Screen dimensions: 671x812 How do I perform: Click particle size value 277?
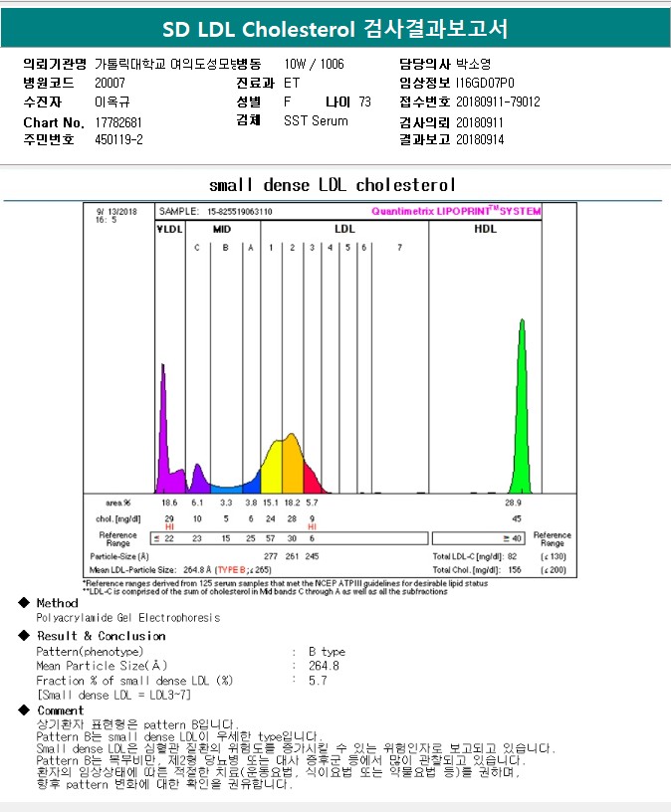tap(271, 556)
